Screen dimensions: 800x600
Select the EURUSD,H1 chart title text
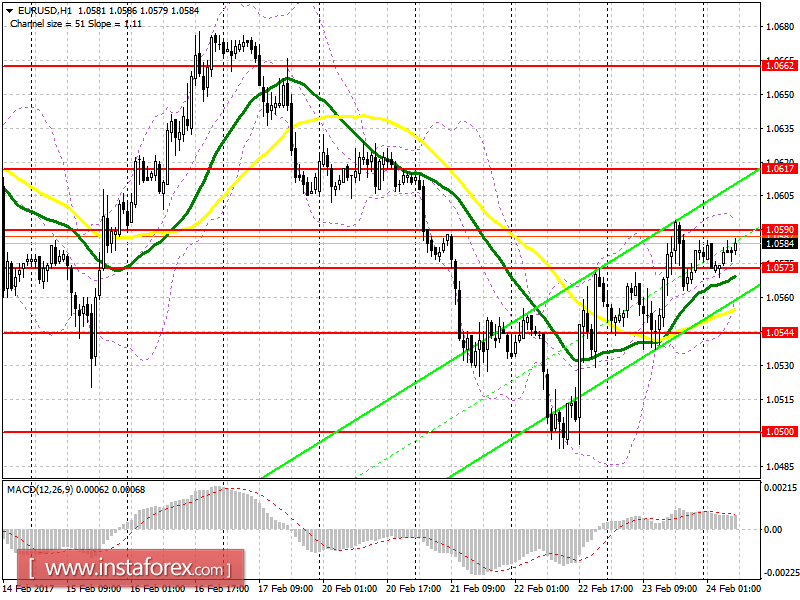click(45, 10)
